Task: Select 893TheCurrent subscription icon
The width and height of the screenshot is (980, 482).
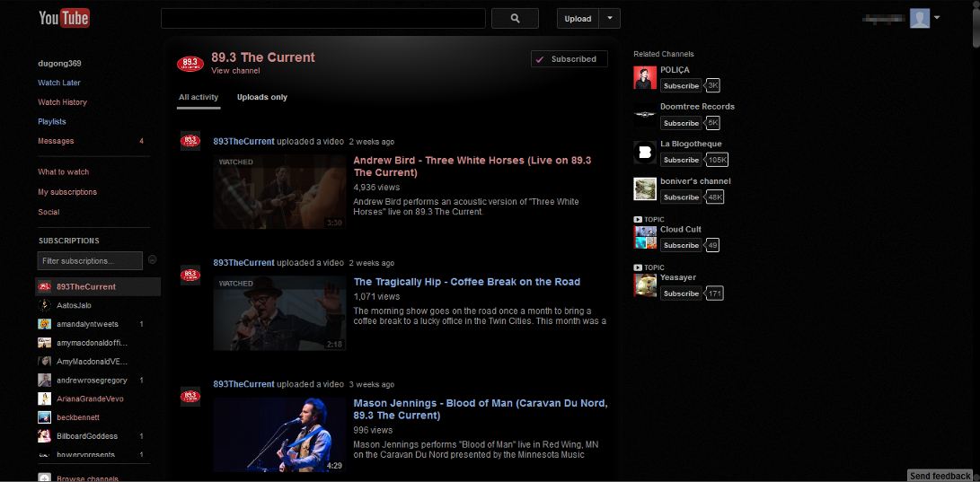Action: [x=44, y=286]
